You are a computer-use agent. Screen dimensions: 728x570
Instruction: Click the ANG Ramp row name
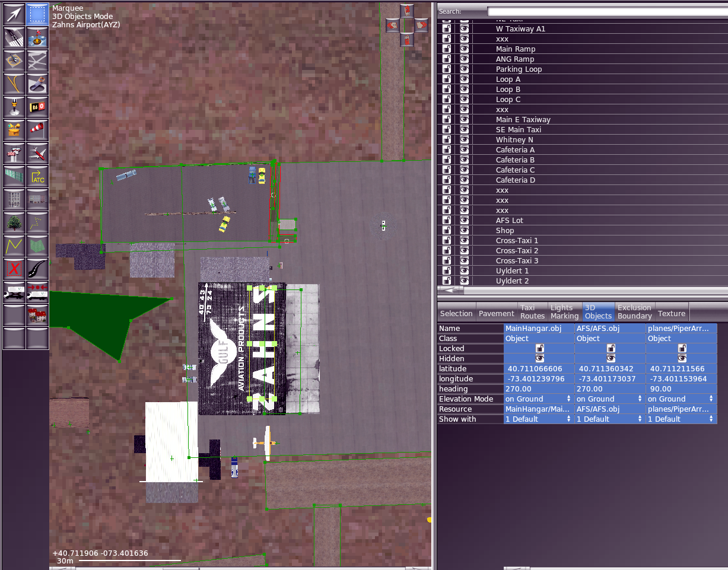point(515,59)
